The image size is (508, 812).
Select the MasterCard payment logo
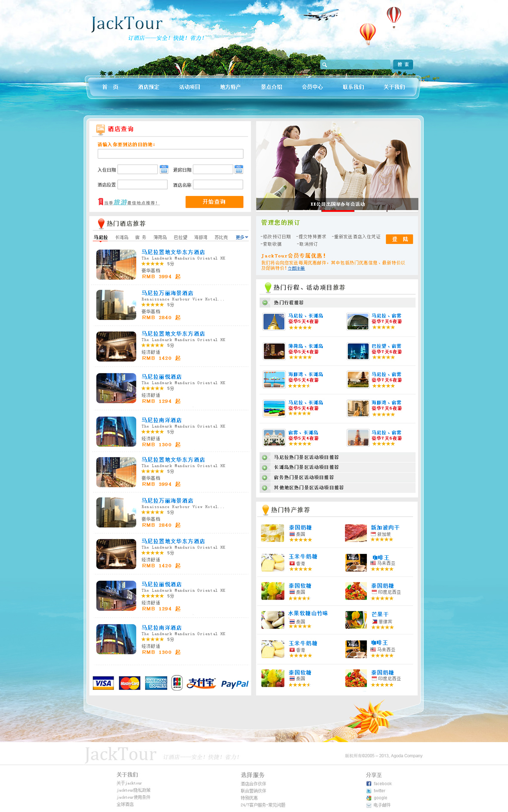pos(130,683)
